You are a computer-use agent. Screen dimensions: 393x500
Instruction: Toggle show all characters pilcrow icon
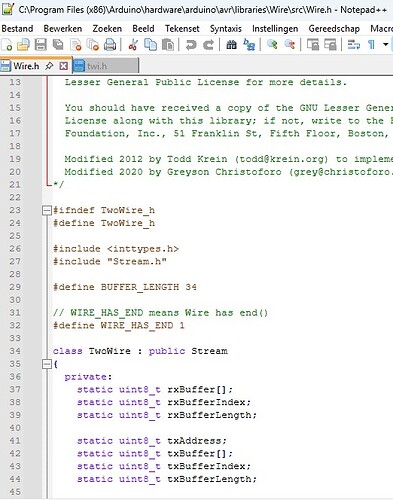pos(371,44)
